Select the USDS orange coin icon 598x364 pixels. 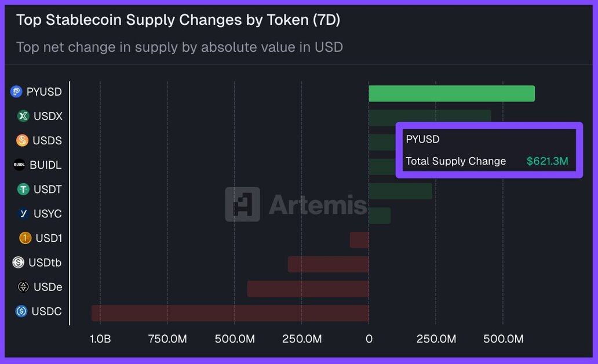click(x=22, y=140)
